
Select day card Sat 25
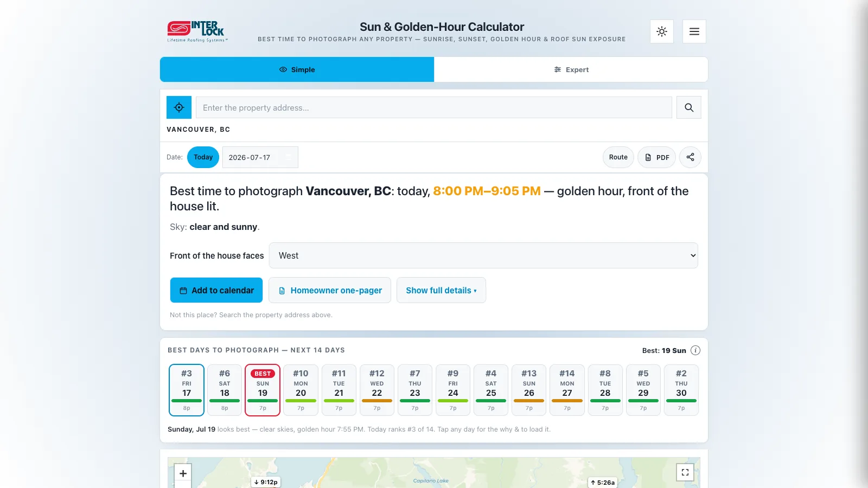491,390
